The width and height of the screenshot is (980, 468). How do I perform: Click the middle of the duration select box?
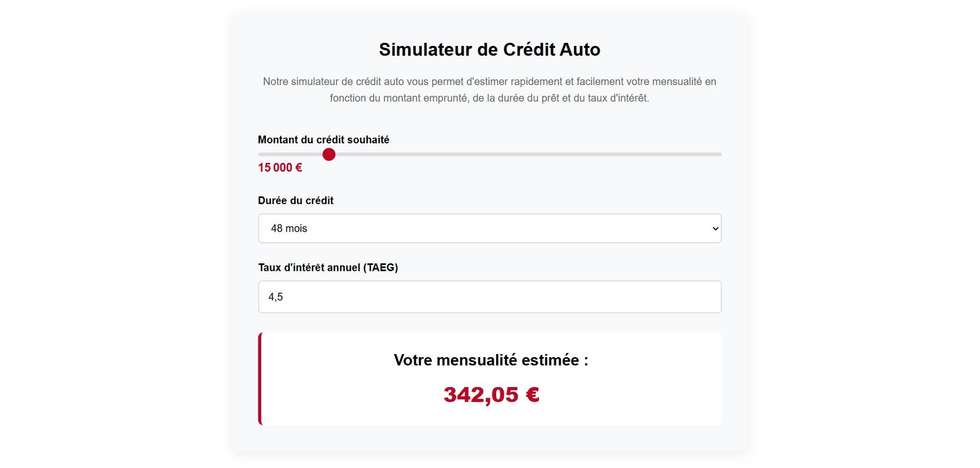click(x=489, y=228)
